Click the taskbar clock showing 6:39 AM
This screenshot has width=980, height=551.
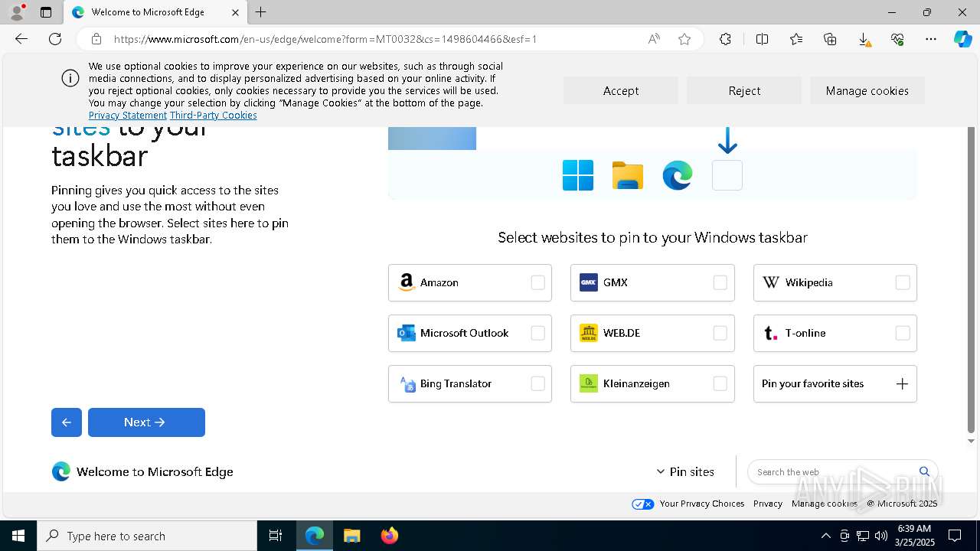(x=914, y=536)
